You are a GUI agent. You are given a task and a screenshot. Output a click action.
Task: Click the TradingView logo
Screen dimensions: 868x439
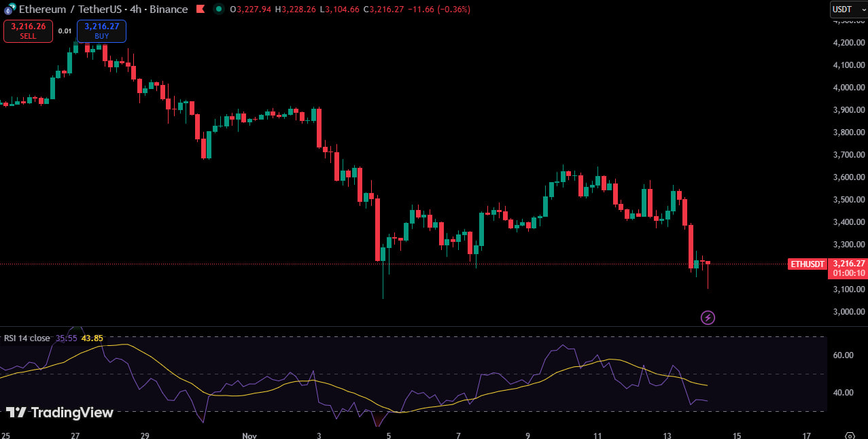click(60, 412)
